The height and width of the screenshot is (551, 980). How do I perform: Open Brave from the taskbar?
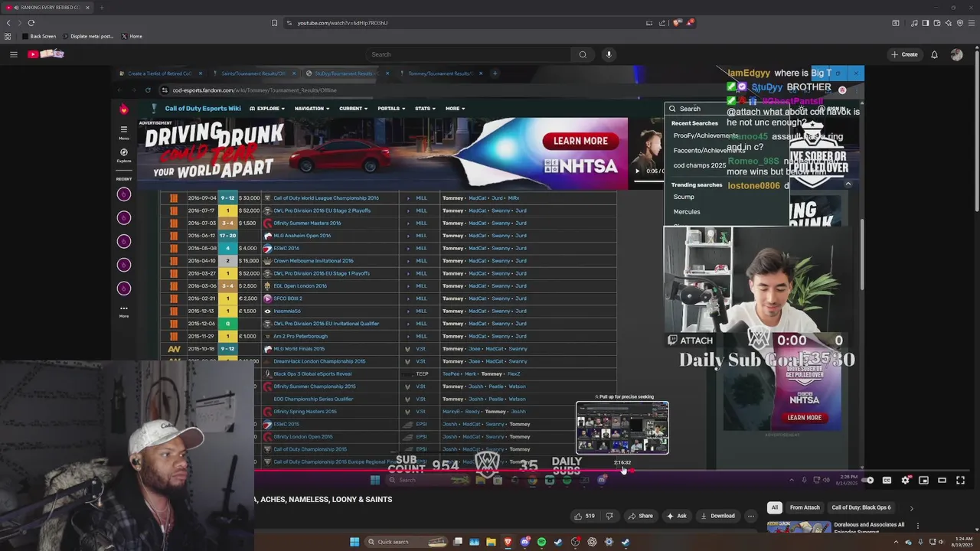click(508, 542)
